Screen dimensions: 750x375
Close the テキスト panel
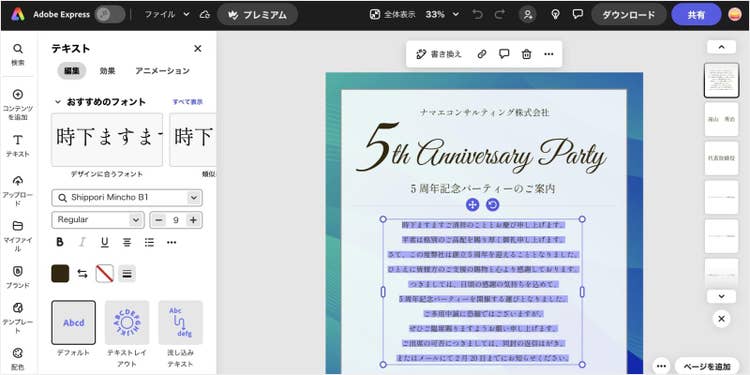click(x=198, y=48)
